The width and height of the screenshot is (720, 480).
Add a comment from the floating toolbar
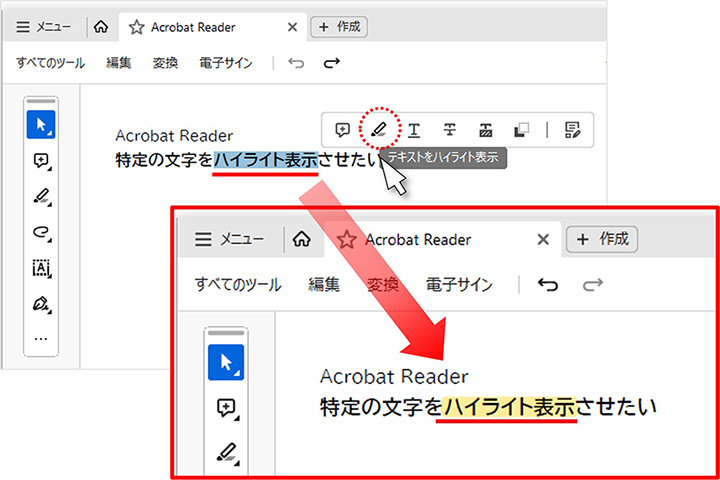[x=343, y=129]
